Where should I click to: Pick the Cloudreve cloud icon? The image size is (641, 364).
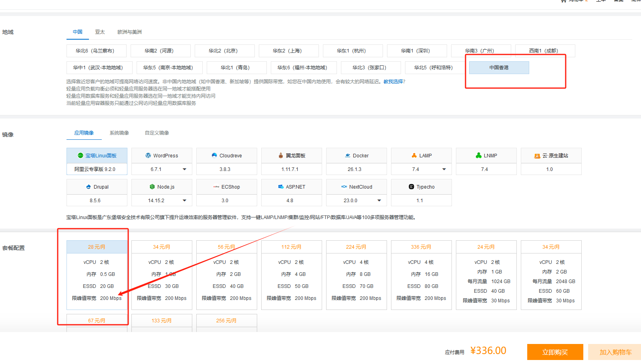[214, 155]
